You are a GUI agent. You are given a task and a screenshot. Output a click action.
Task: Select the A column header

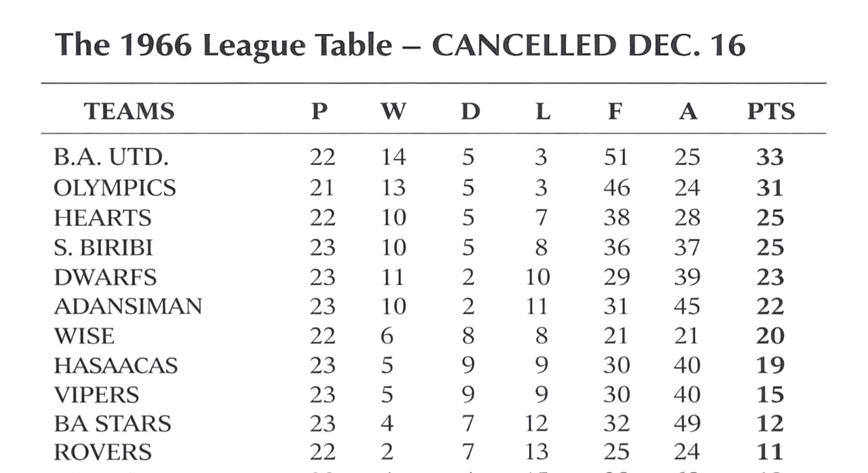(x=688, y=111)
